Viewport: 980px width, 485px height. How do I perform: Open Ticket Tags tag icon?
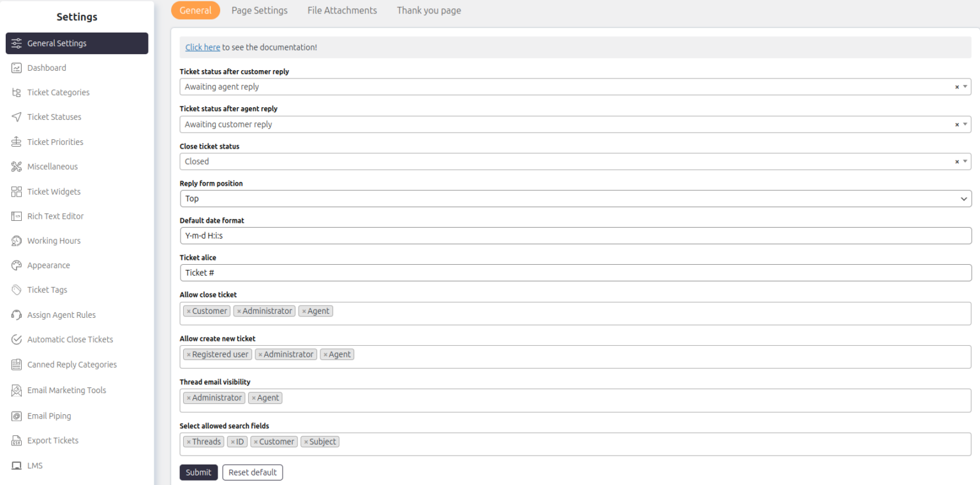coord(17,290)
